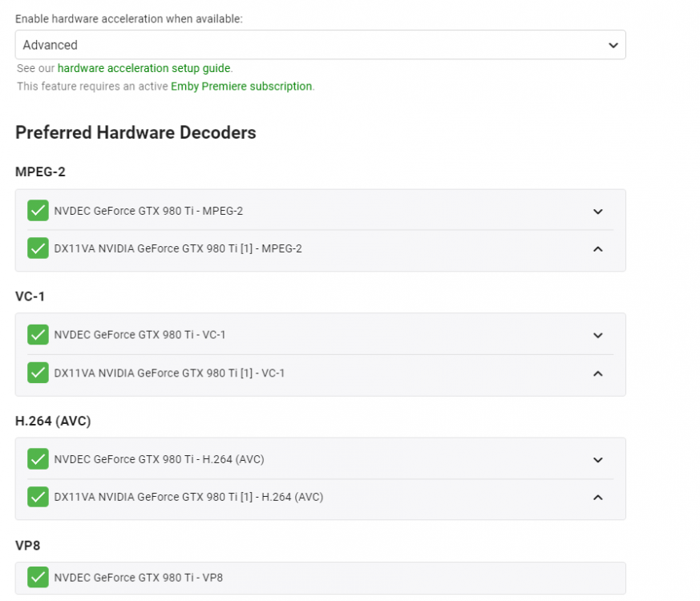The image size is (700, 601).
Task: Lower priority of NVDEC H.264 decoder
Action: pyautogui.click(x=597, y=460)
